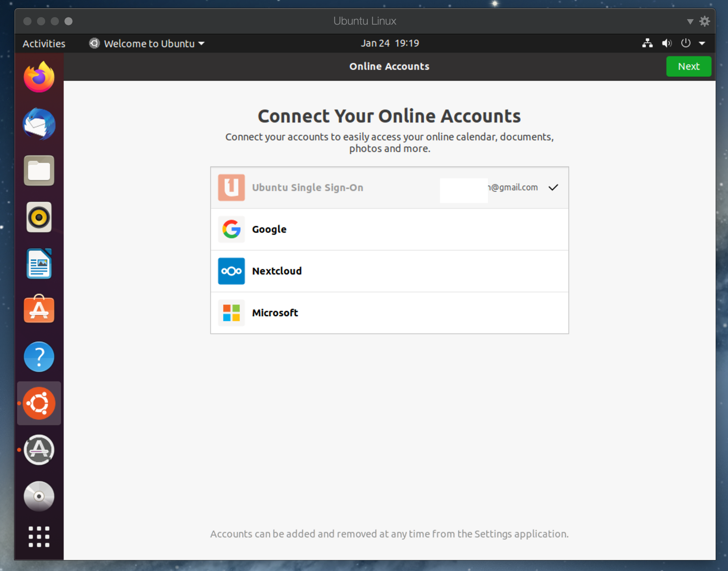Image resolution: width=728 pixels, height=571 pixels.
Task: Open Firefox from the dock
Action: tap(39, 78)
